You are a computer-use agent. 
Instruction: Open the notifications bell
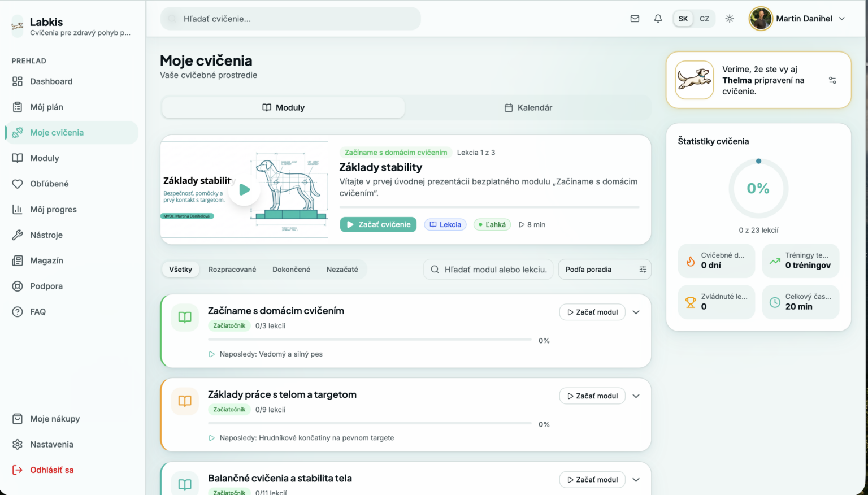click(x=658, y=19)
